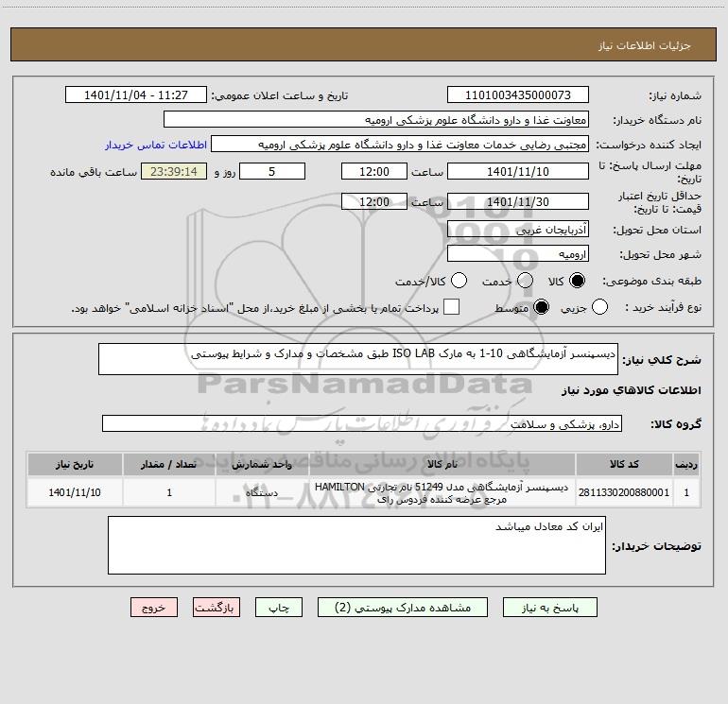The height and width of the screenshot is (704, 728).
Task: Select متوسط purchase process type
Action: coord(542,308)
